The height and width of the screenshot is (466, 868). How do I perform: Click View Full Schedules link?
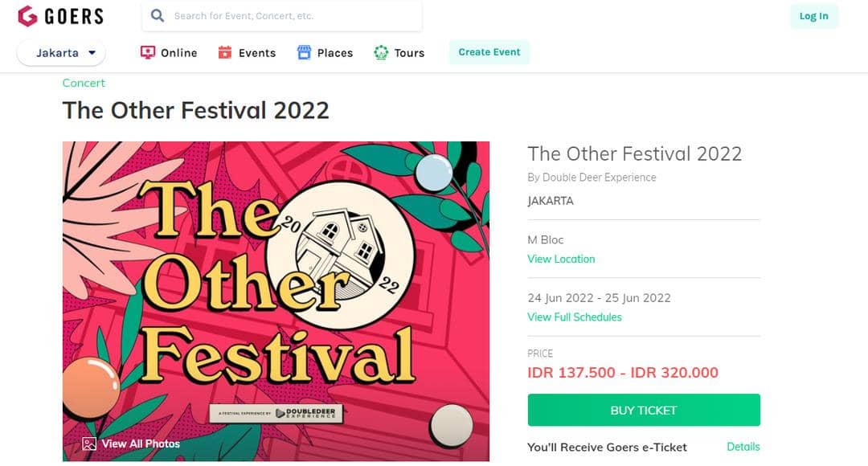(x=575, y=317)
